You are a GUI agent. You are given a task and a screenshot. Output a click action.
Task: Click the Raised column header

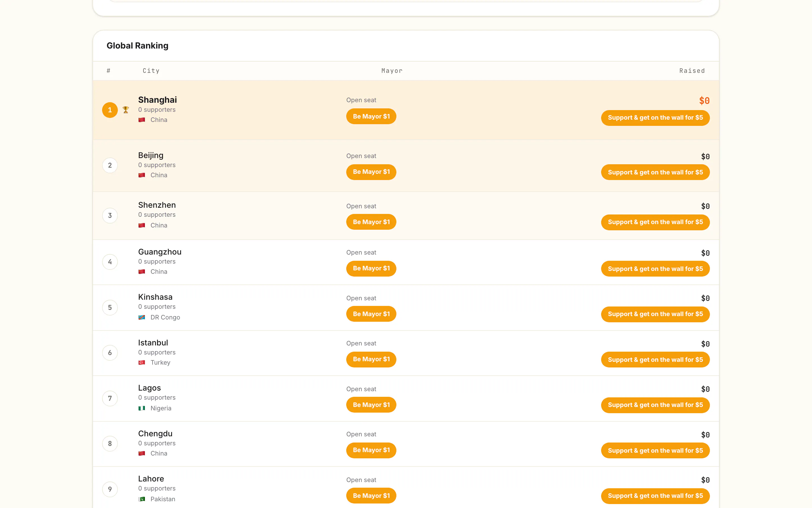692,71
